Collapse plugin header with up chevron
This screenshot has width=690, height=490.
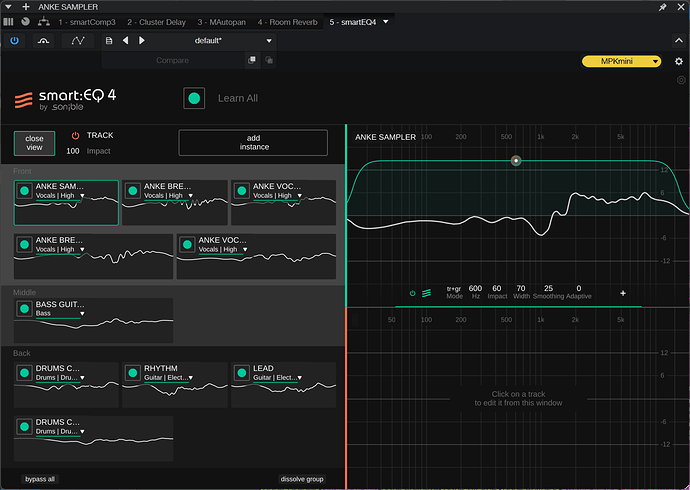(x=679, y=40)
